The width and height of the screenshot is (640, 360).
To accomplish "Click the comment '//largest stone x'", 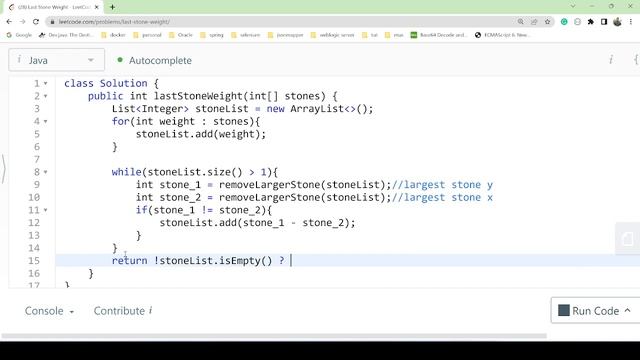I will tap(442, 198).
